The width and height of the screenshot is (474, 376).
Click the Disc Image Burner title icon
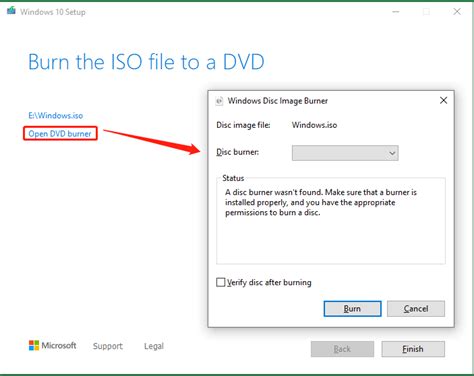(x=219, y=101)
